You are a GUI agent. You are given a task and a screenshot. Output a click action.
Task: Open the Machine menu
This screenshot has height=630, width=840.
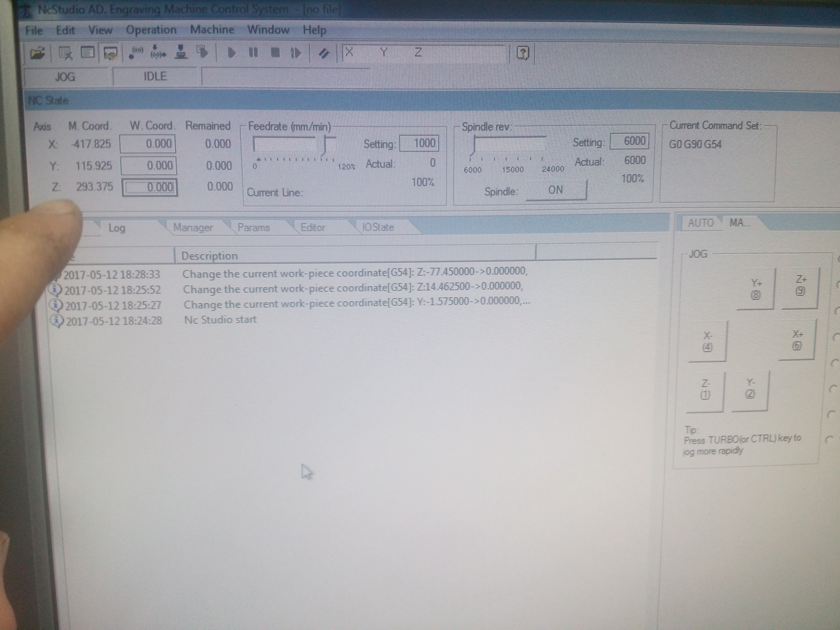(x=212, y=30)
